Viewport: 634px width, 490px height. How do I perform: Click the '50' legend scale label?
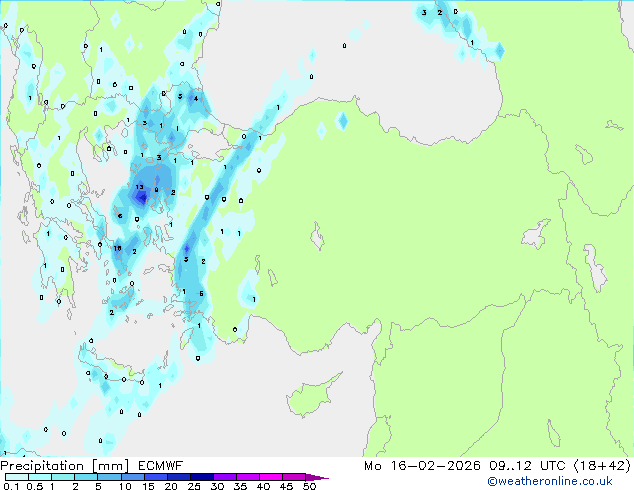(x=309, y=486)
